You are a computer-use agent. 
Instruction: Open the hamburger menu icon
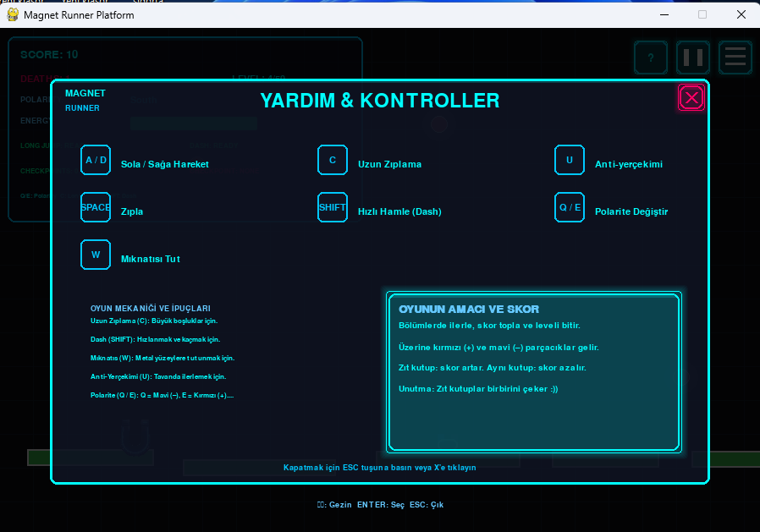pos(735,58)
